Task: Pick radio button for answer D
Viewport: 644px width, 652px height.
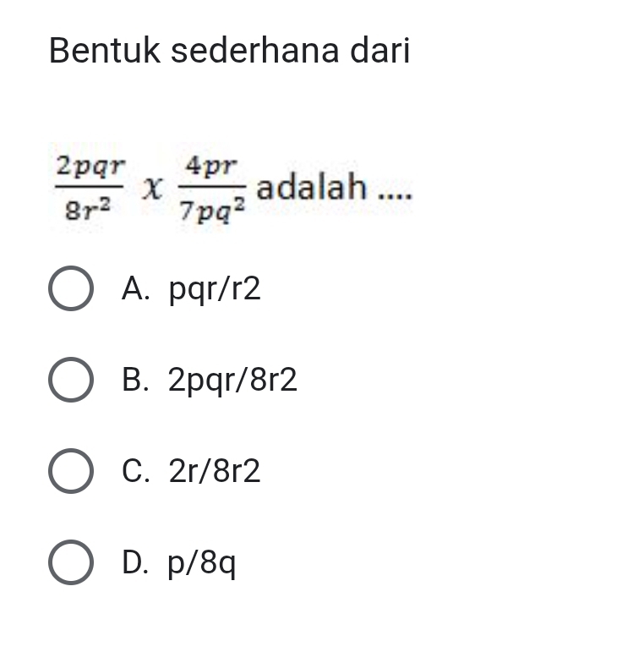Action: (x=70, y=562)
